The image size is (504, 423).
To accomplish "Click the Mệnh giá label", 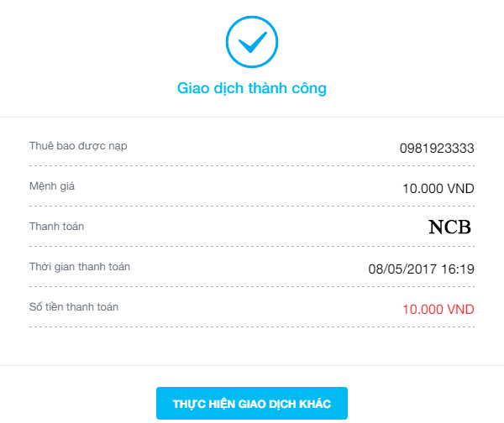I will 52,185.
